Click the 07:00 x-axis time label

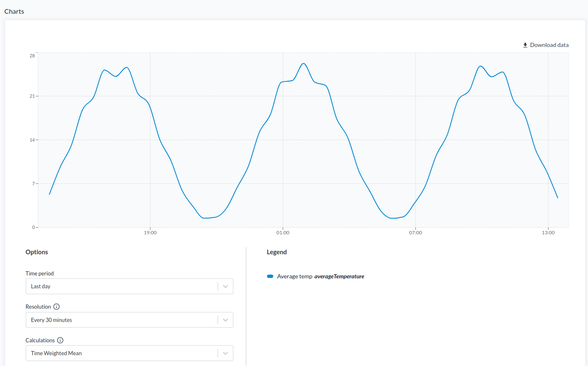click(415, 233)
